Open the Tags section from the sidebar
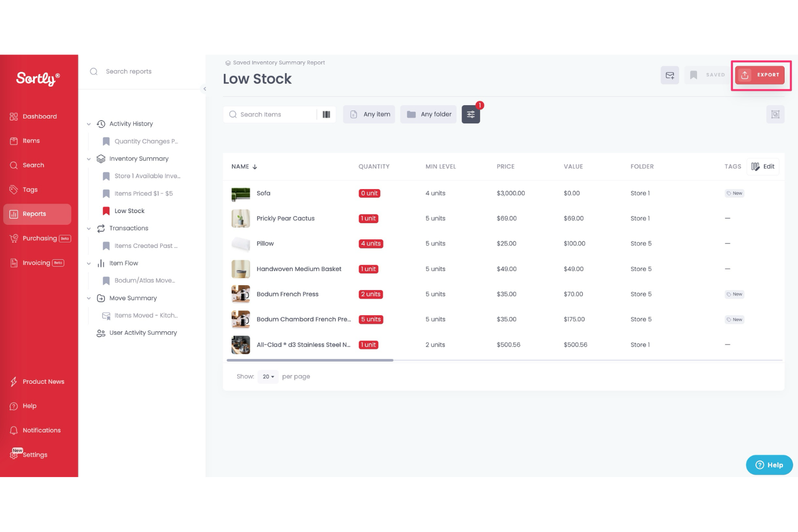The width and height of the screenshot is (798, 532). coord(30,189)
